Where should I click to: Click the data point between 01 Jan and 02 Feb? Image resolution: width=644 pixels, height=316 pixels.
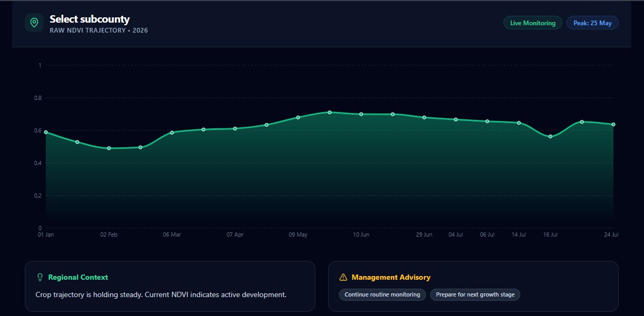coord(77,142)
